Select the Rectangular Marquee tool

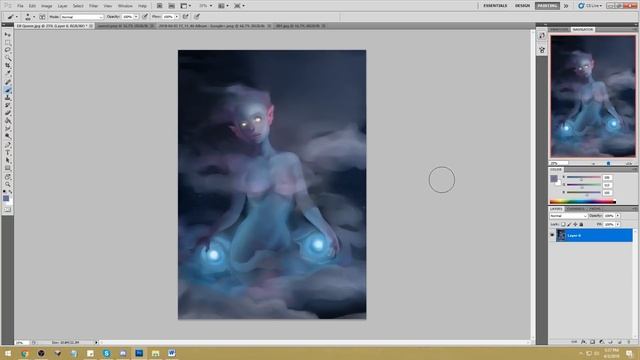click(x=8, y=42)
